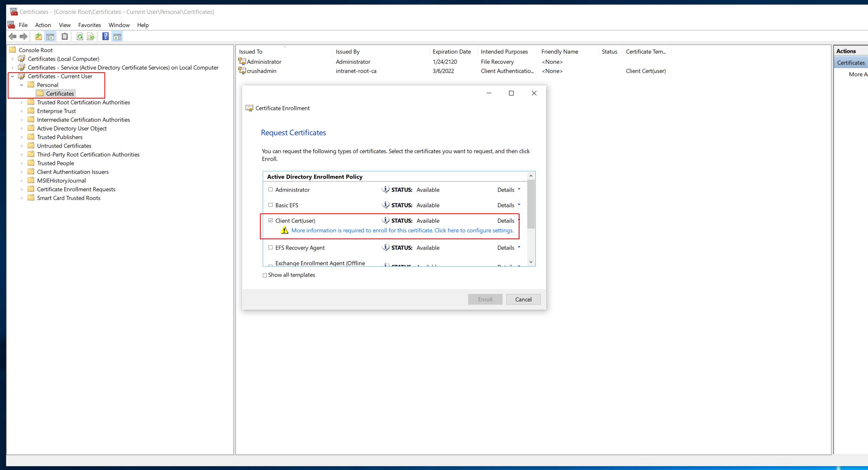Select the Trusted People tree item
Image resolution: width=868 pixels, height=470 pixels.
pyautogui.click(x=55, y=163)
